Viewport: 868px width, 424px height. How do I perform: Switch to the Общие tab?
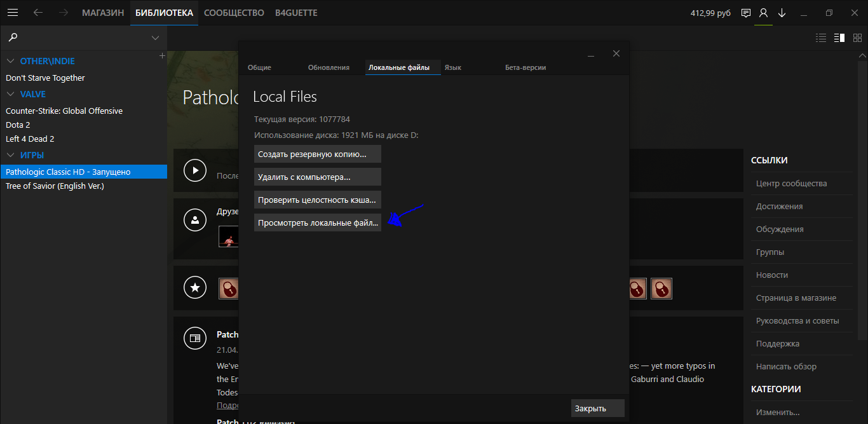pos(259,67)
